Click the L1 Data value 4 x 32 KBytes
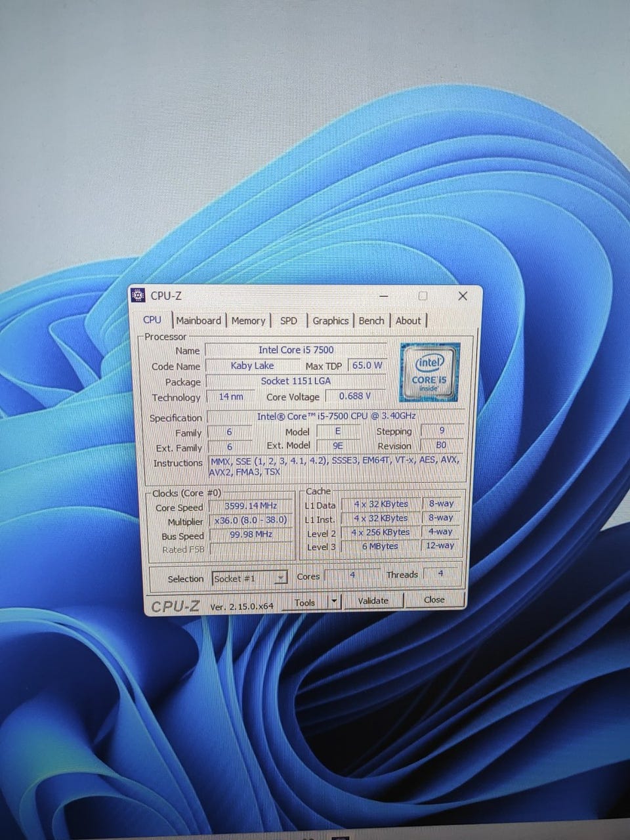The height and width of the screenshot is (840, 630). 381,504
